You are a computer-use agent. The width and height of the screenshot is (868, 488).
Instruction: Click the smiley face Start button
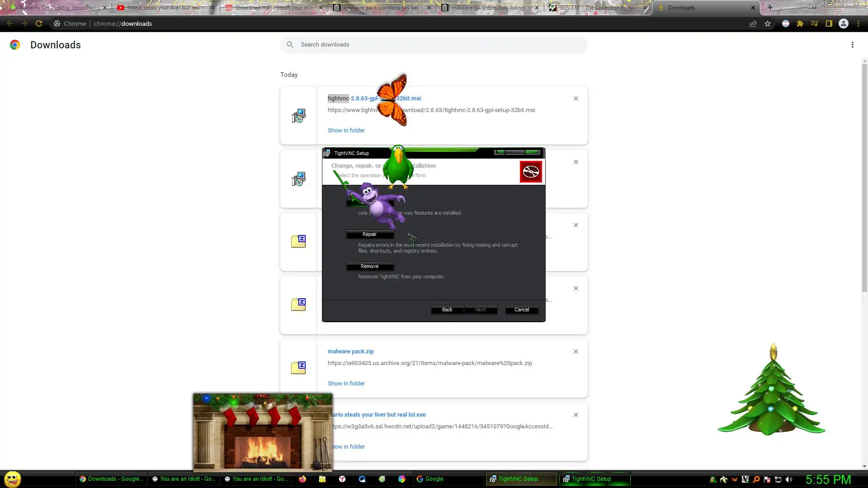pyautogui.click(x=13, y=479)
